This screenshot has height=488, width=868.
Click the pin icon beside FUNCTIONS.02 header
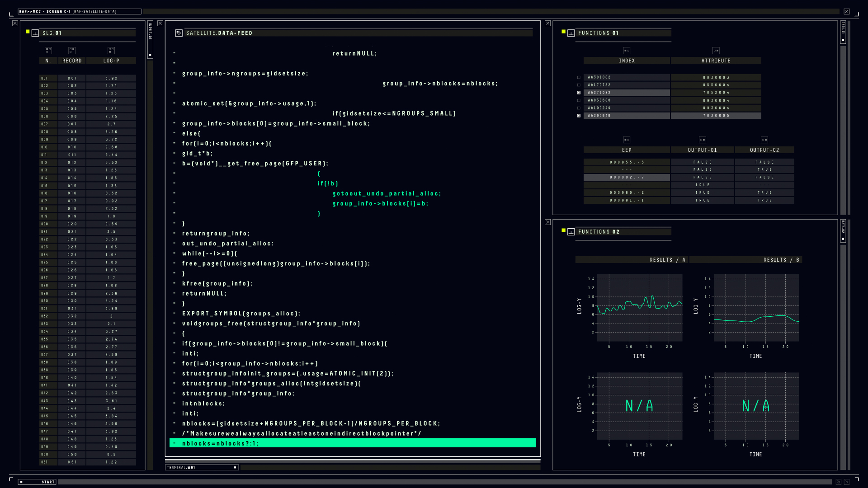(x=571, y=232)
